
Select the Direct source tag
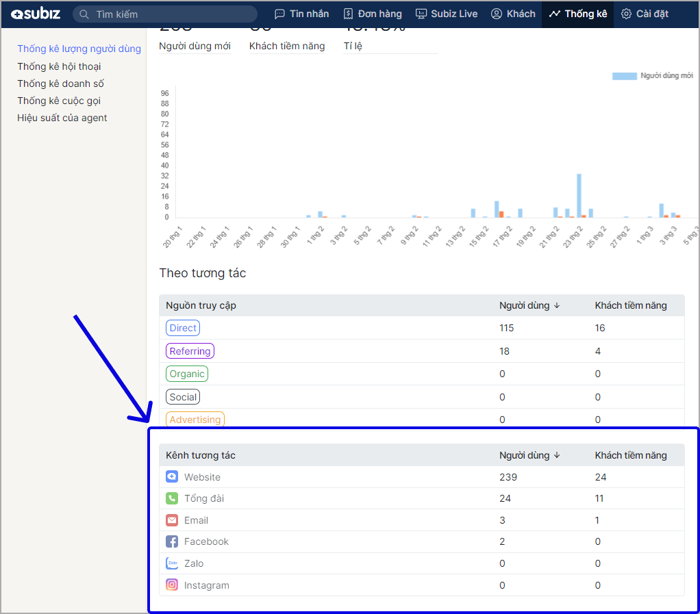point(183,328)
